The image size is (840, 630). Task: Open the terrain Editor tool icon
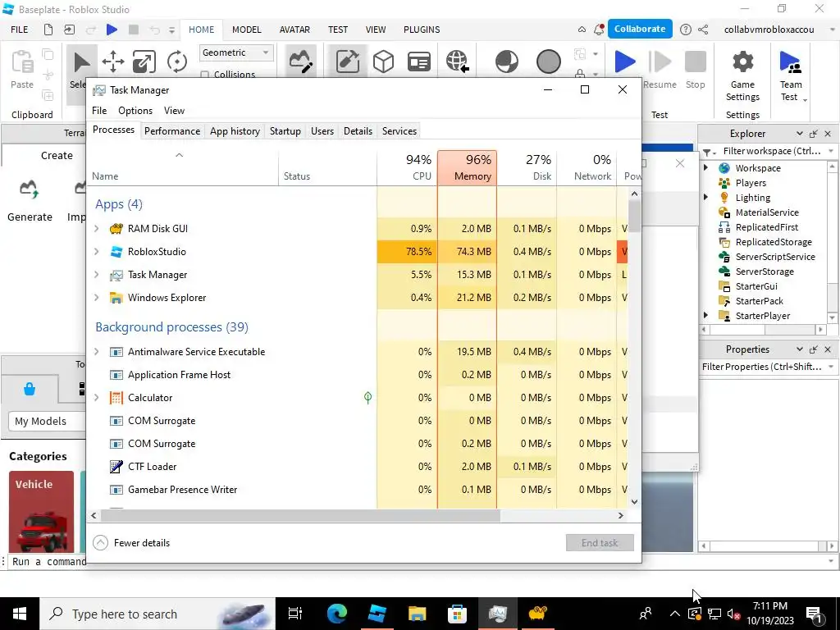coord(300,62)
